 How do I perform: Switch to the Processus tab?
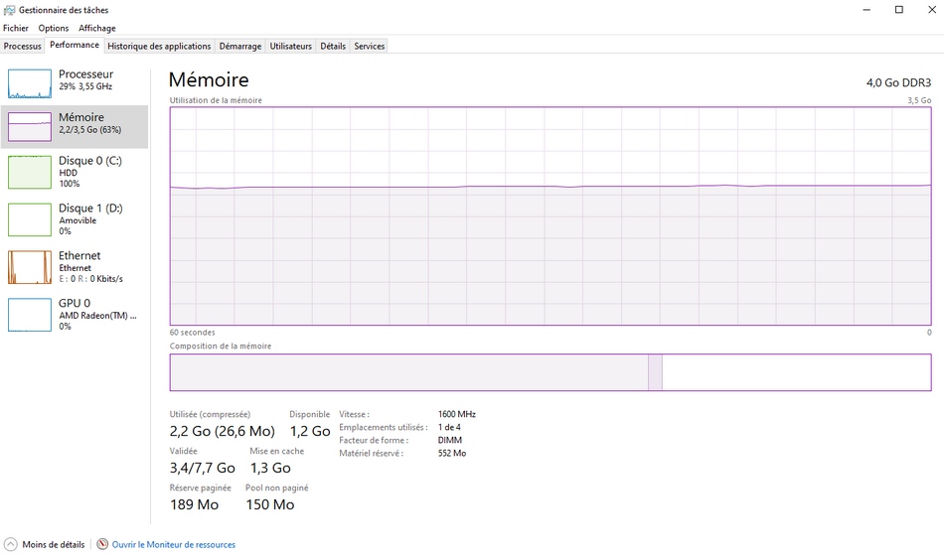coord(22,46)
